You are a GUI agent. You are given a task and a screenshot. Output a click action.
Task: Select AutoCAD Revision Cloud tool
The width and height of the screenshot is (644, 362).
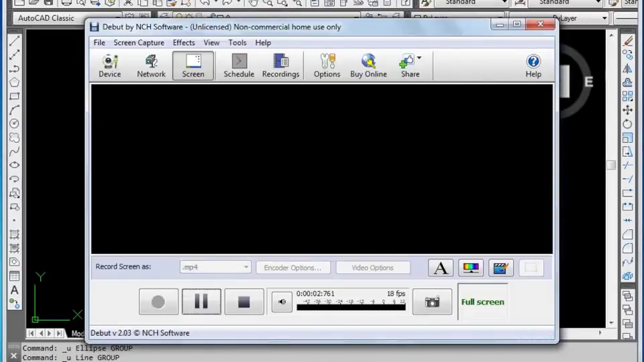coord(14,137)
